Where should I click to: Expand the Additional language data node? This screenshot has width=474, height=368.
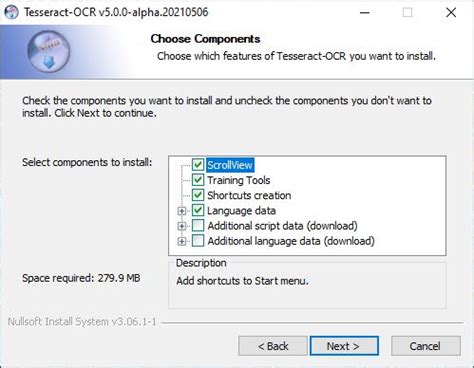(x=182, y=241)
